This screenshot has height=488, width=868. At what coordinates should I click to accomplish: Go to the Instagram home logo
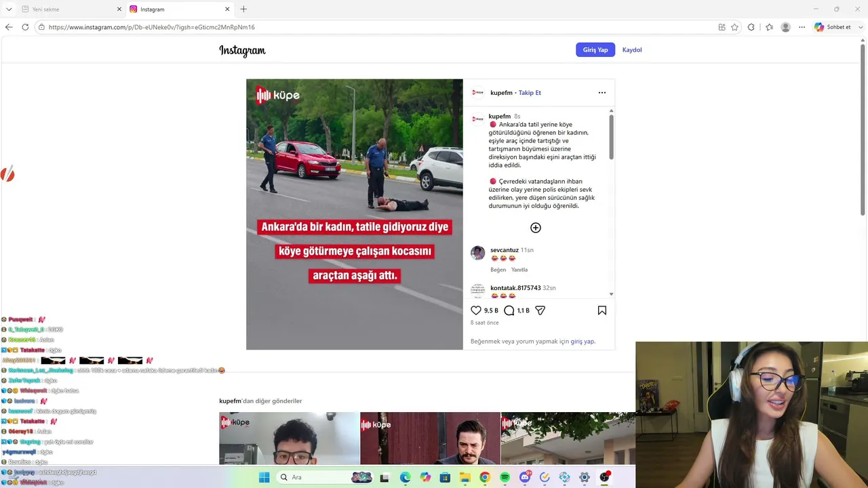pos(242,50)
